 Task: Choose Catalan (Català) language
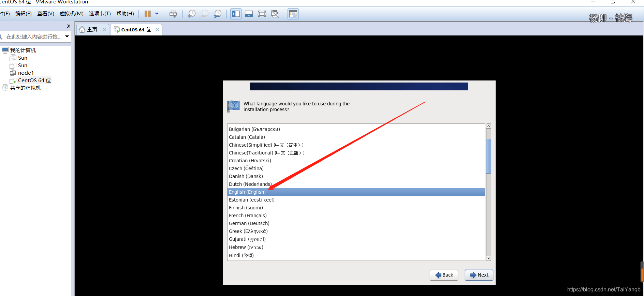pos(356,137)
